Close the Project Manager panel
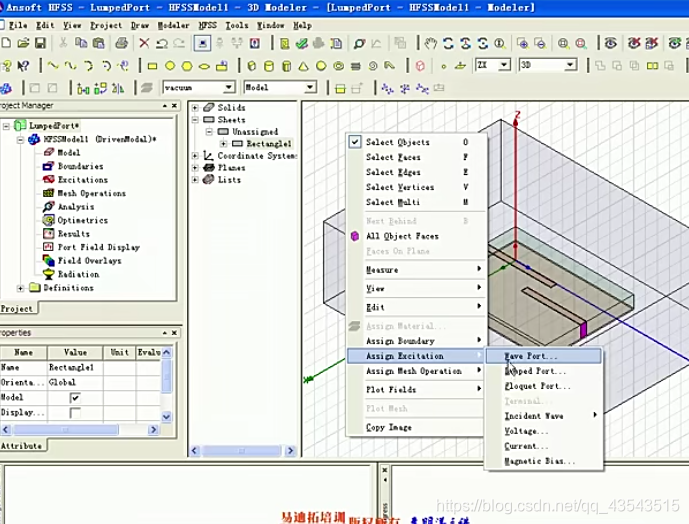This screenshot has width=689, height=524. click(174, 106)
